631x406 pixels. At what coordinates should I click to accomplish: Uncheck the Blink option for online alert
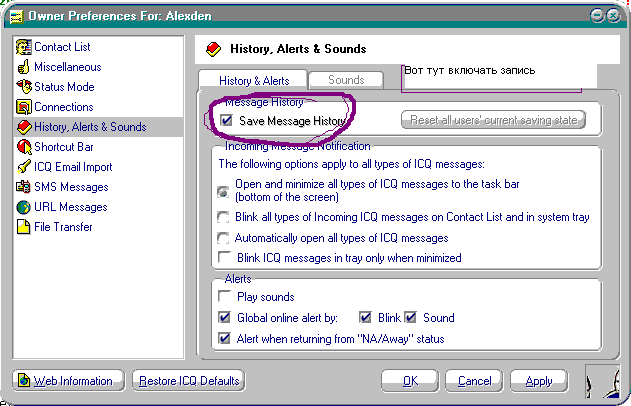point(365,318)
